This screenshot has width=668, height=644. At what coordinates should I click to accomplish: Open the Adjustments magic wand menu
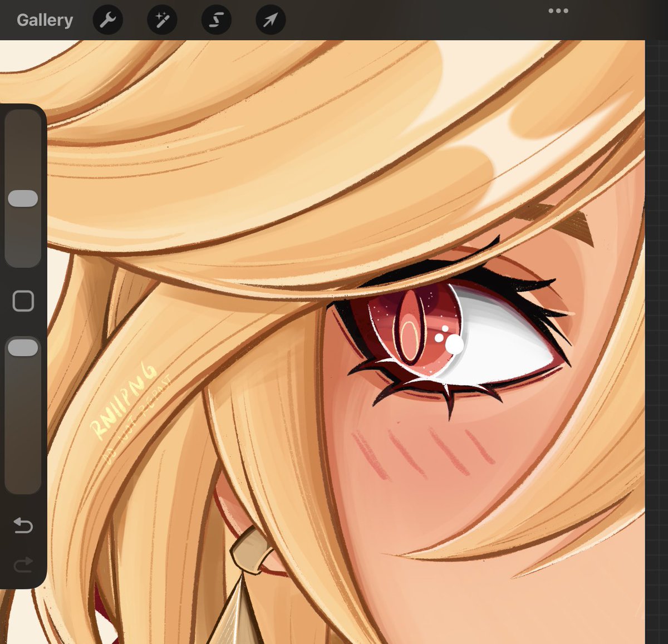(x=162, y=20)
